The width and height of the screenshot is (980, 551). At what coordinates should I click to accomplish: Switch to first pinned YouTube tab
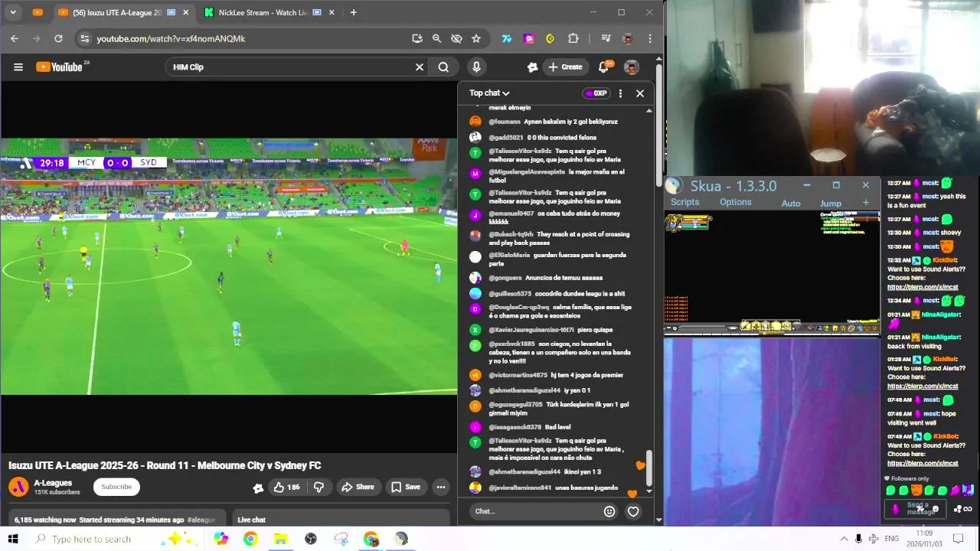(38, 12)
